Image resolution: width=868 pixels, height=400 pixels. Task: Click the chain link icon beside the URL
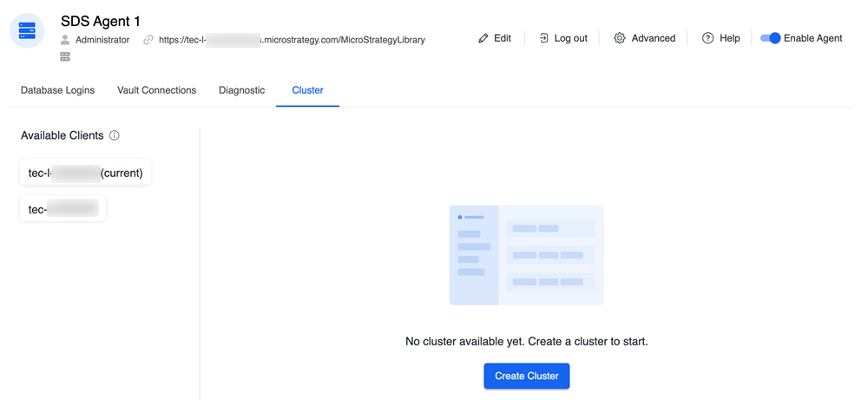pos(148,40)
